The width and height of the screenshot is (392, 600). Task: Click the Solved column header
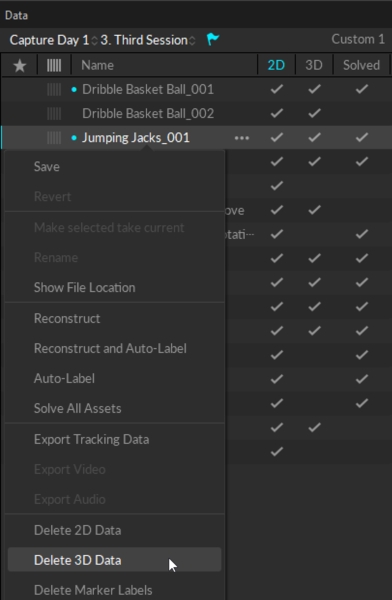pyautogui.click(x=361, y=65)
